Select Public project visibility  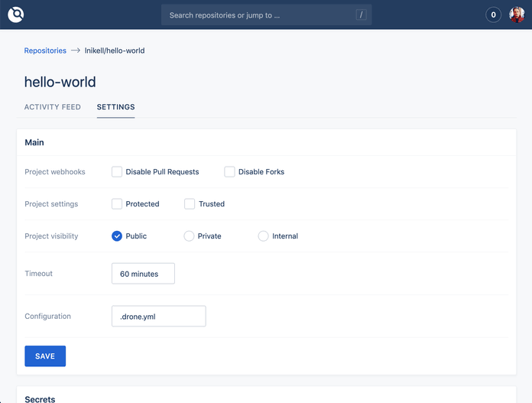pyautogui.click(x=117, y=236)
